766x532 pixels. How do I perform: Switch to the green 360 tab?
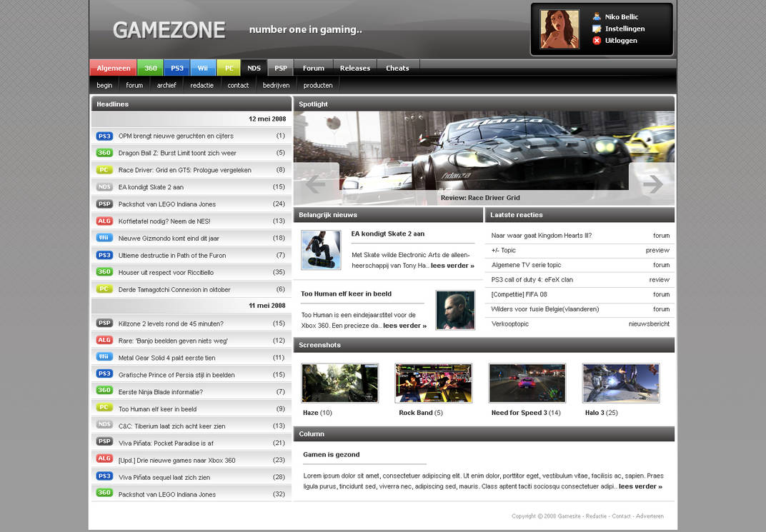pos(151,68)
